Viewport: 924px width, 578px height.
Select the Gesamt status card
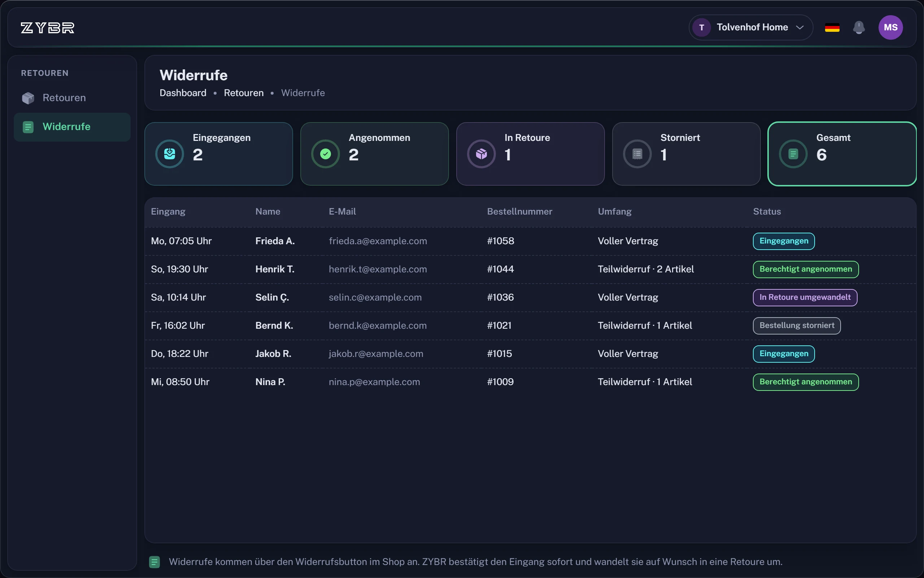842,154
